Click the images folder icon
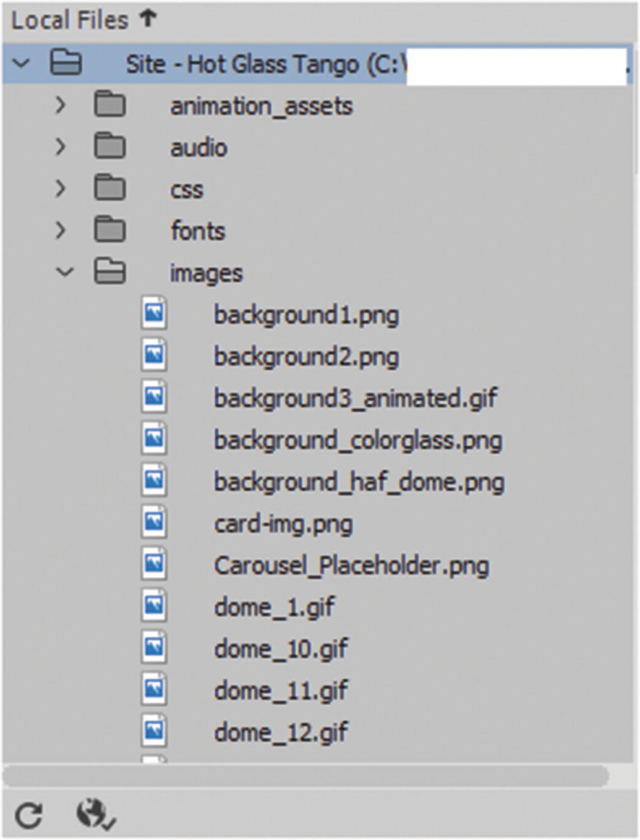Viewport: 640px width, 840px height. (x=109, y=272)
